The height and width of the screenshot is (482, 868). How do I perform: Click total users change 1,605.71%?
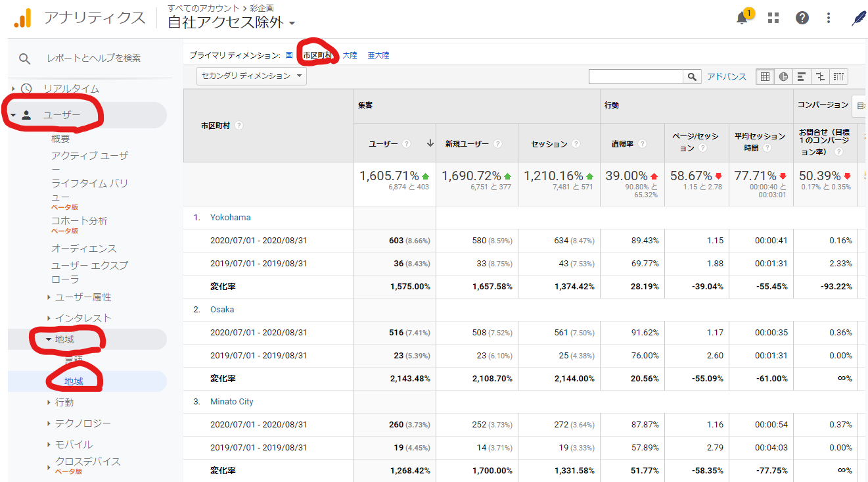point(389,176)
